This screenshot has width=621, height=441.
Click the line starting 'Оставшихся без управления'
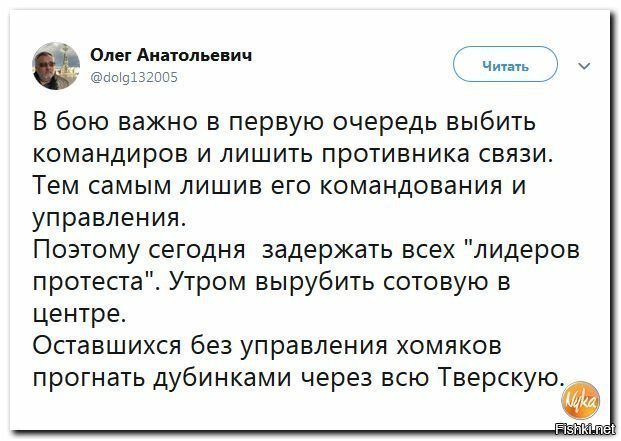pos(267,346)
